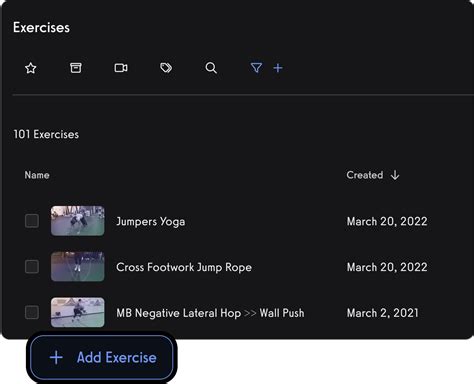The height and width of the screenshot is (384, 474).
Task: Sort by the Name column header
Action: point(37,175)
